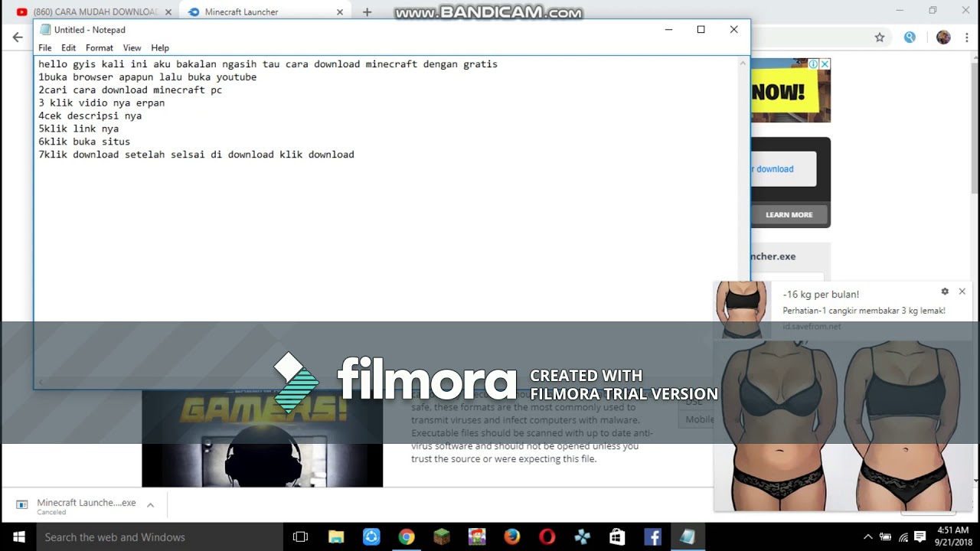Bookmark this page with the star icon

[880, 37]
